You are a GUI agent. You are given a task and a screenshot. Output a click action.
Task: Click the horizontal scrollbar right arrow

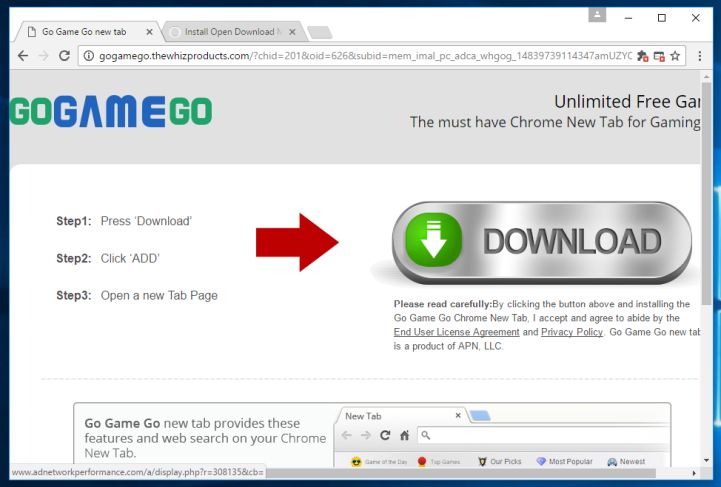[694, 473]
